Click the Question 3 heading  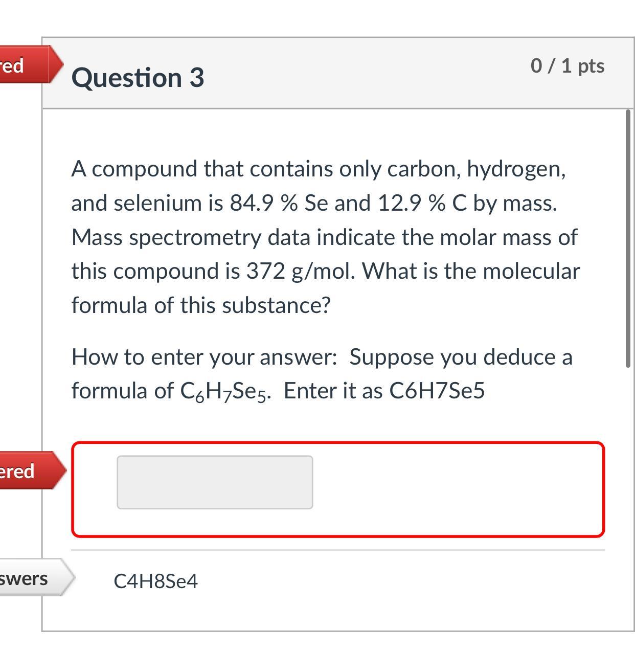[138, 77]
